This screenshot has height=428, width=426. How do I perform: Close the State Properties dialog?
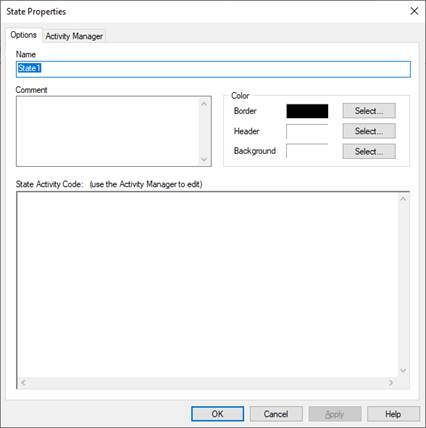pos(414,11)
